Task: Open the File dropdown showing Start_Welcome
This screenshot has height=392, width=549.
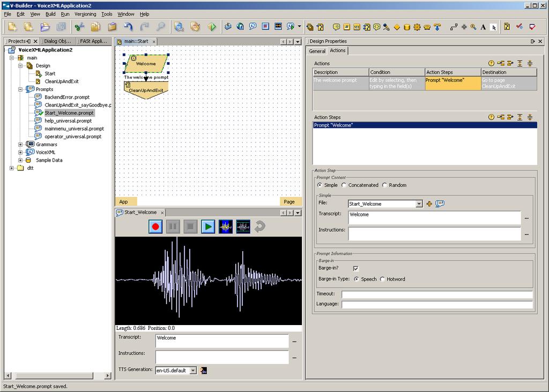Action: coord(419,204)
